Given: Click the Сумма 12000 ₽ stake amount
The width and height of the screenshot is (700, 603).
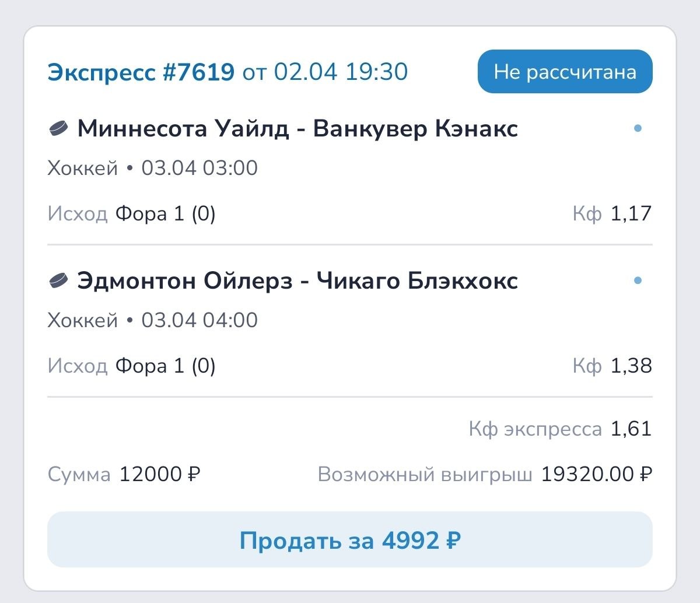Looking at the screenshot, I should pyautogui.click(x=159, y=475).
